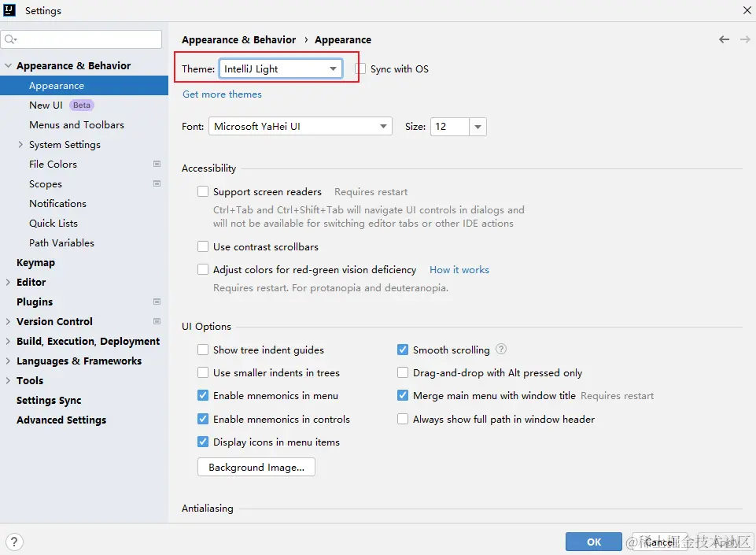Expand the Editor section
Image resolution: width=756 pixels, height=555 pixels.
pyautogui.click(x=8, y=282)
